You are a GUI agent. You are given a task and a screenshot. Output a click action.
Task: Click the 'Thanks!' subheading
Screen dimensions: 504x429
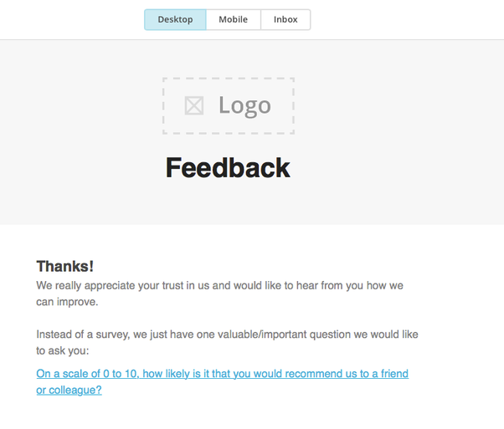[64, 266]
